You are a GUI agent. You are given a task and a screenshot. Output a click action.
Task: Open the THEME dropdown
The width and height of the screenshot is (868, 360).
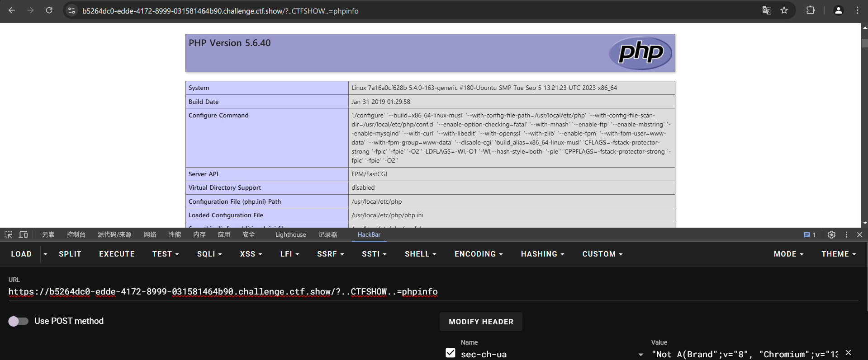tap(838, 254)
